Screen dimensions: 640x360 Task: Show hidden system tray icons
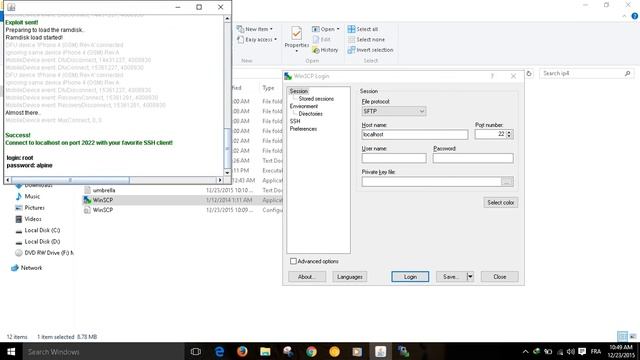click(x=525, y=351)
